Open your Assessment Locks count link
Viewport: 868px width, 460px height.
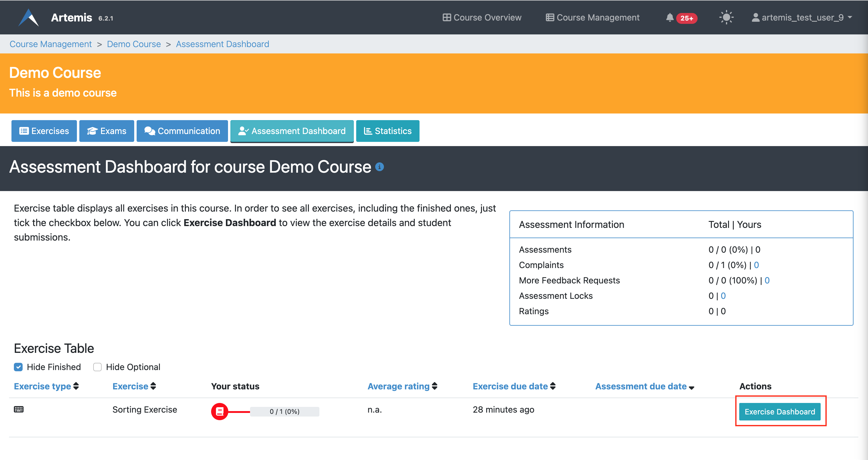pos(723,296)
